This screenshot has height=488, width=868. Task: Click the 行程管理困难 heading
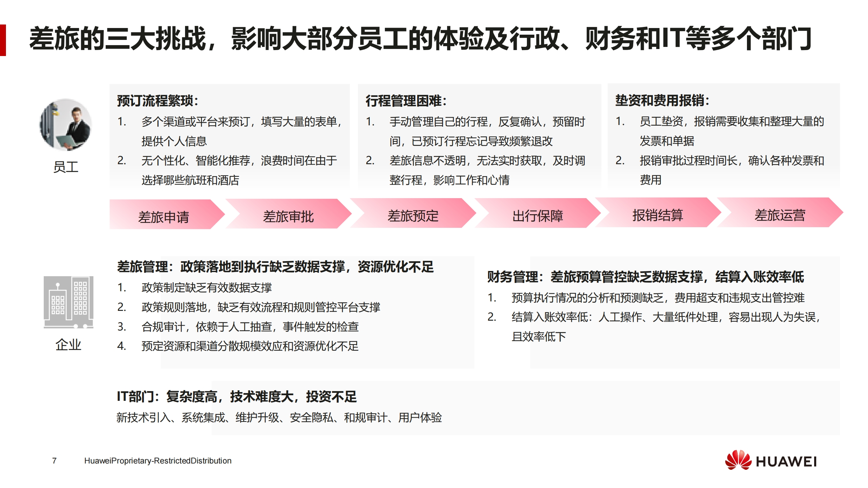pos(406,101)
